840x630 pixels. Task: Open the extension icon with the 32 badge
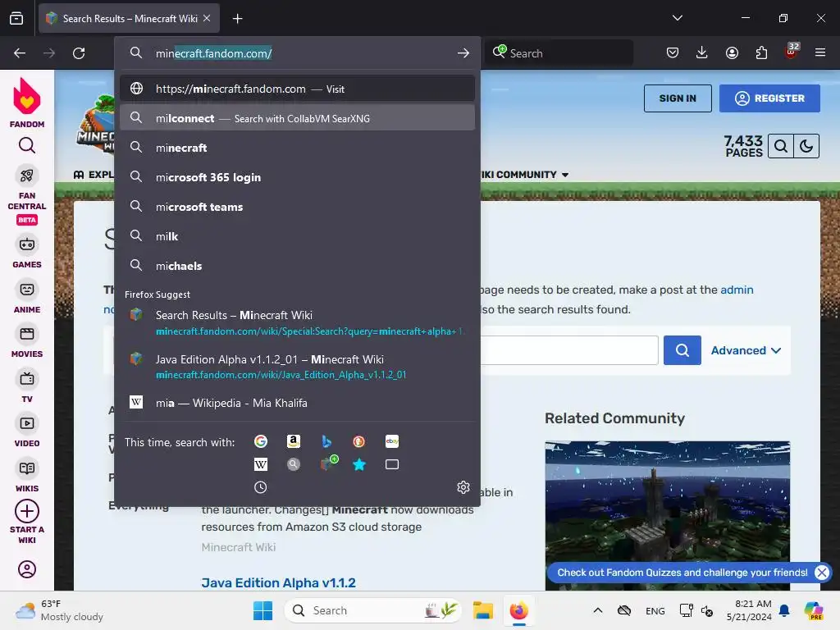point(792,52)
